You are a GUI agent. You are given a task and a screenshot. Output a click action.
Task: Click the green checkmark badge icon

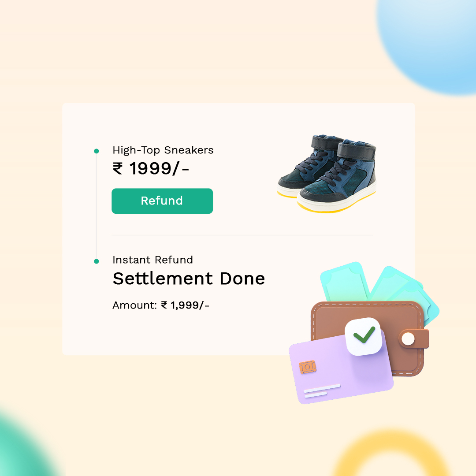click(364, 336)
